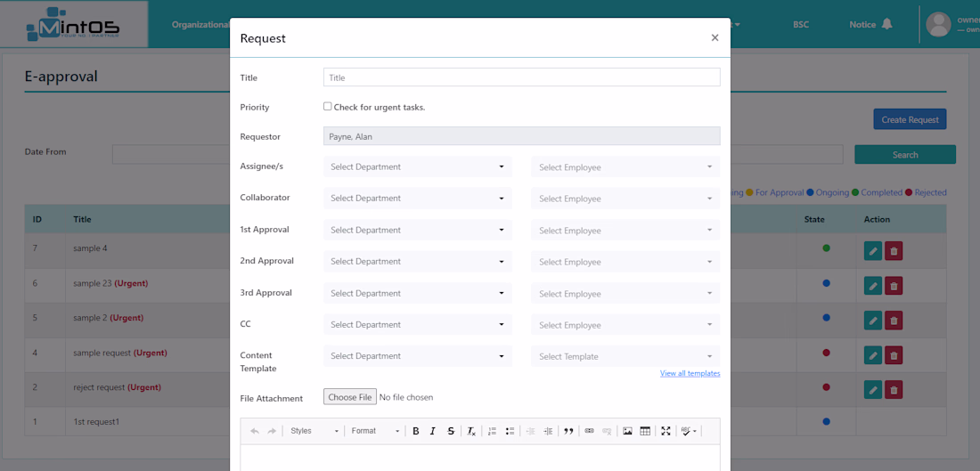Click the Requestor field Payne, Alan
Screen dimensions: 980x471
(522, 136)
